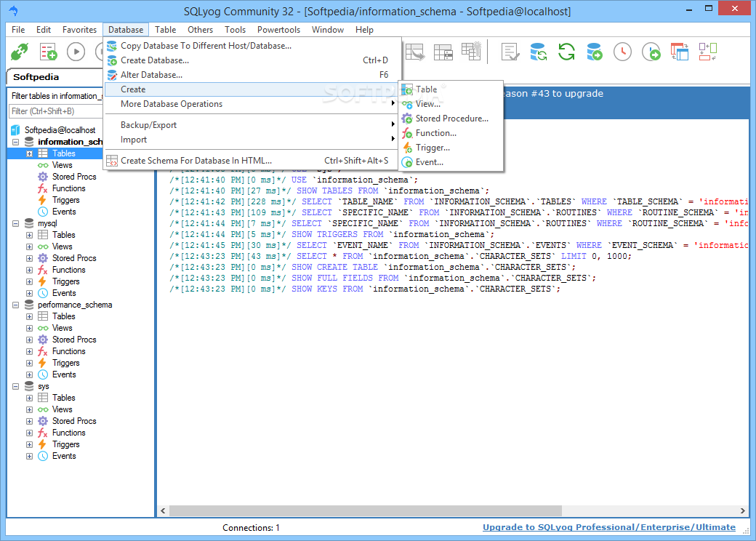Viewport: 756px width, 541px height.
Task: Open the Favorites menu
Action: [x=79, y=30]
